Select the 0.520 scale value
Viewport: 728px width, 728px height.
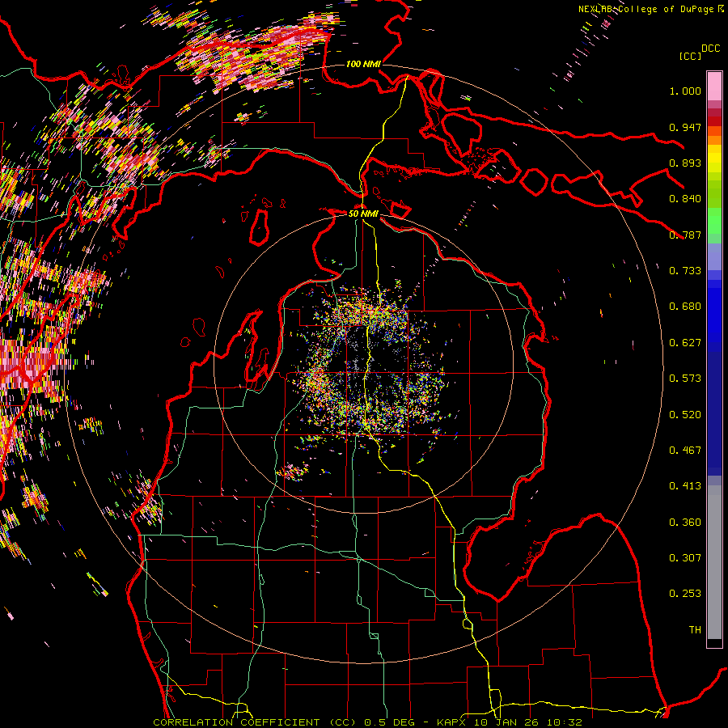685,415
